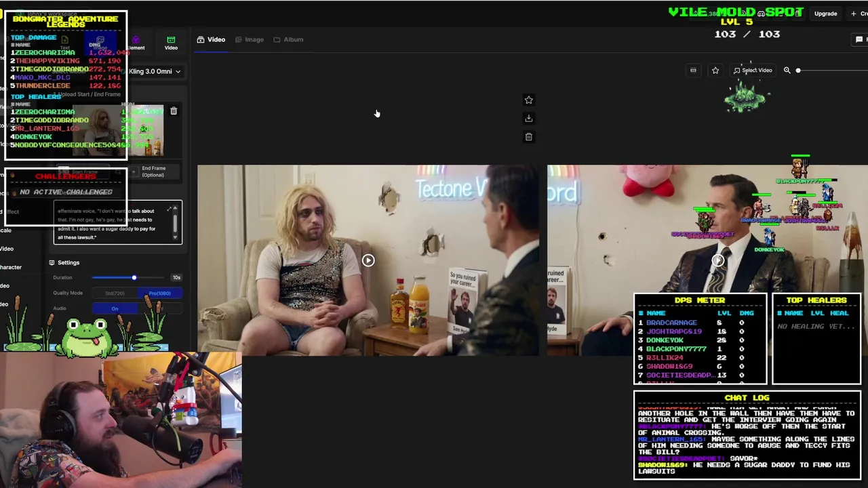
Task: Adjust the Duration slider handle
Action: (x=134, y=277)
